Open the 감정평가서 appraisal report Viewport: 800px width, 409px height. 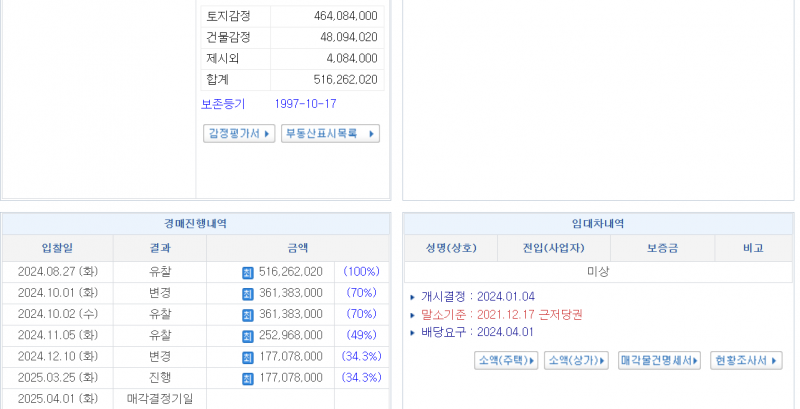(x=238, y=133)
